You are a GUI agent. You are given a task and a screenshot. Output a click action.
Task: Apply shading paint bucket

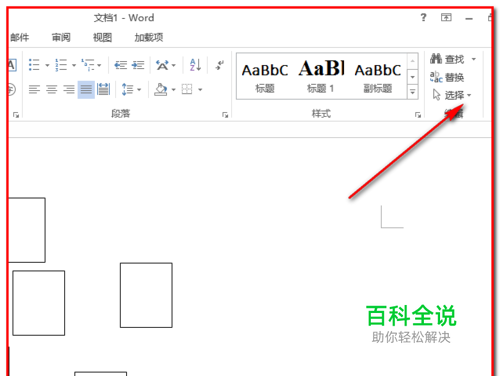pyautogui.click(x=161, y=89)
